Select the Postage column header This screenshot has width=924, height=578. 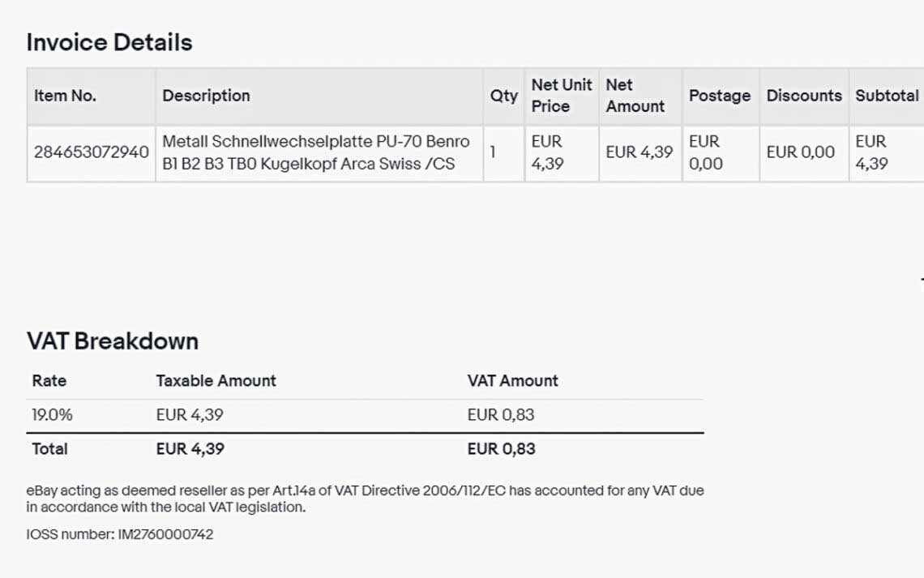coord(719,96)
